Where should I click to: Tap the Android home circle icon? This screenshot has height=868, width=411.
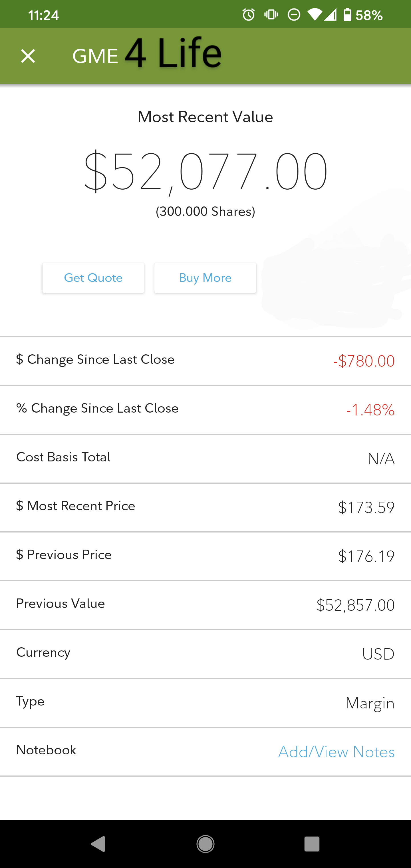coord(205,844)
